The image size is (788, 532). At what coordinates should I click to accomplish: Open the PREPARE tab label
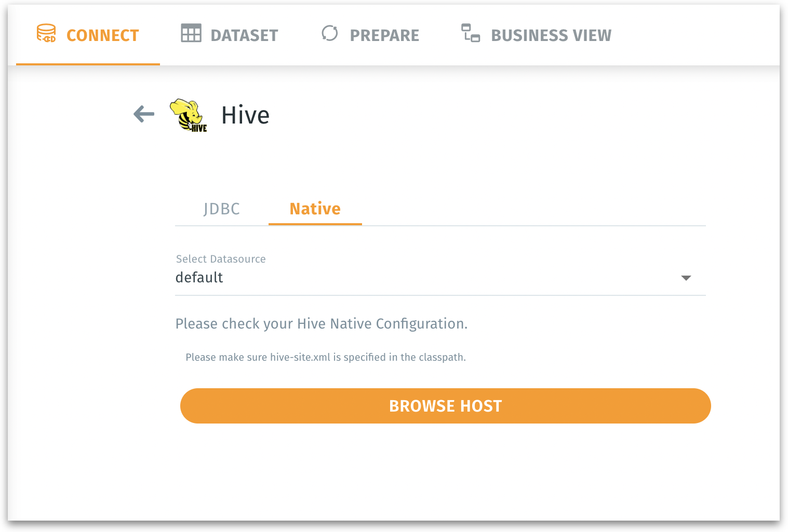coord(384,35)
